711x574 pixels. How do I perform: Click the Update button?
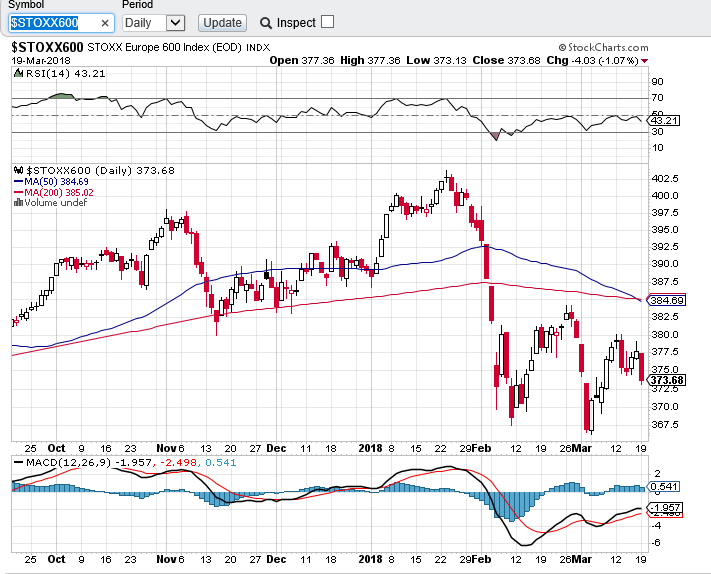coord(222,23)
